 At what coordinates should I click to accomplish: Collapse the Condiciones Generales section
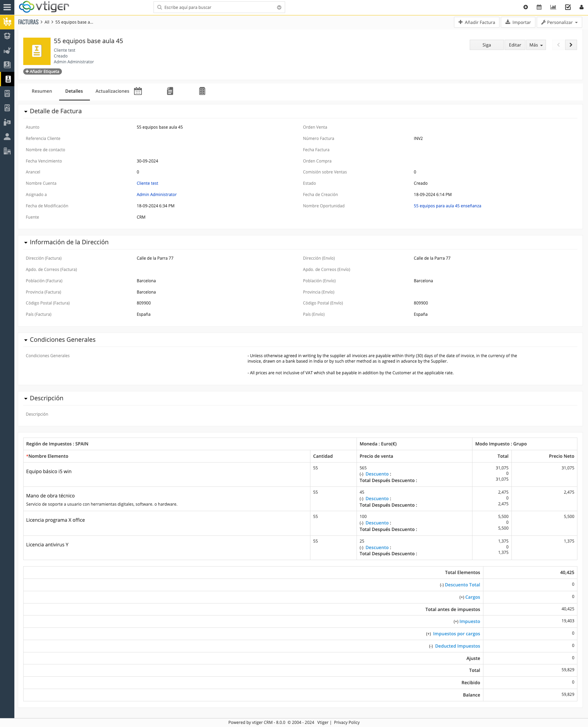pyautogui.click(x=26, y=340)
